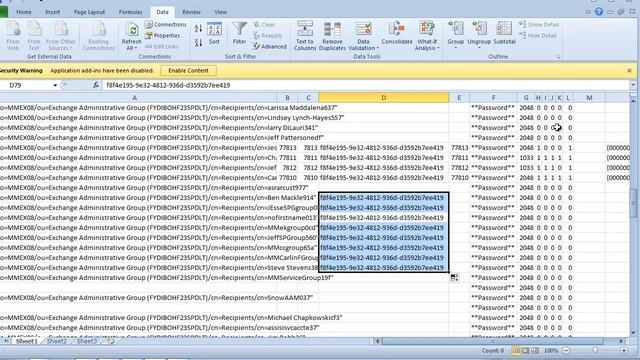Select column A header
This screenshot has height=360, width=640.
(135, 98)
